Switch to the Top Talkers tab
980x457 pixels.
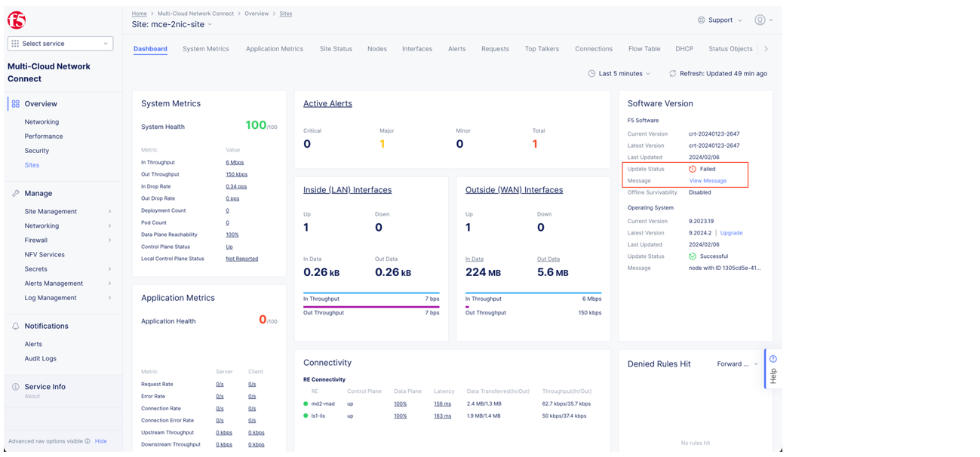pyautogui.click(x=542, y=48)
